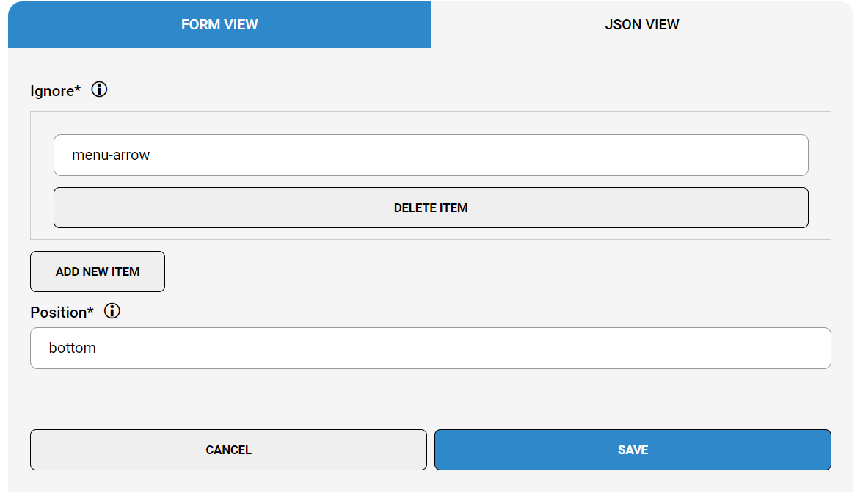Place cursor after the word bottom

[x=98, y=348]
